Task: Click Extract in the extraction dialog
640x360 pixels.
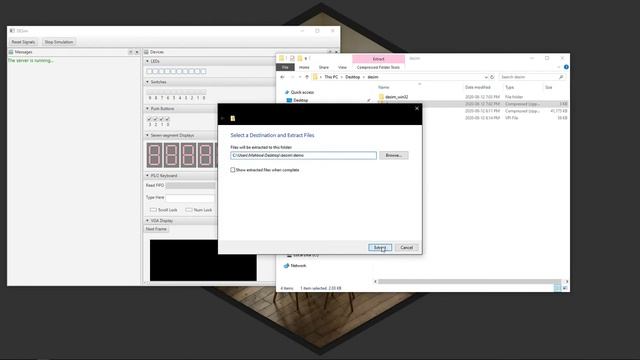Action: click(380, 247)
